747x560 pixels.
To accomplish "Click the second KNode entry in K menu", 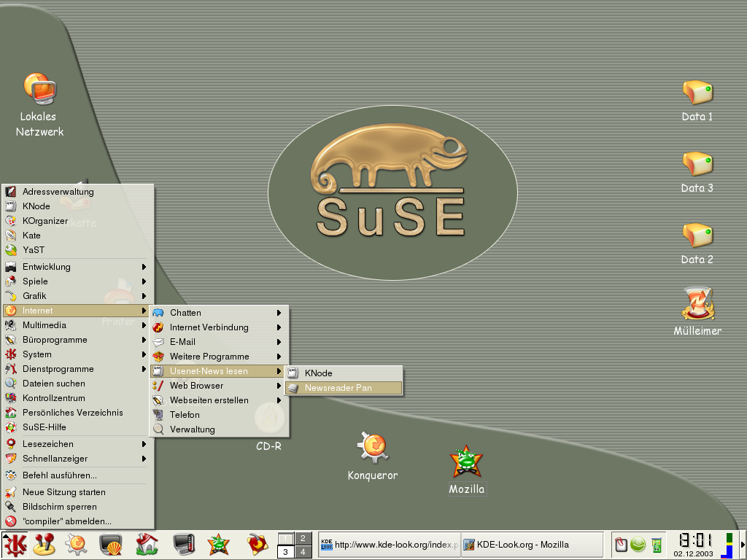I will tap(78, 206).
